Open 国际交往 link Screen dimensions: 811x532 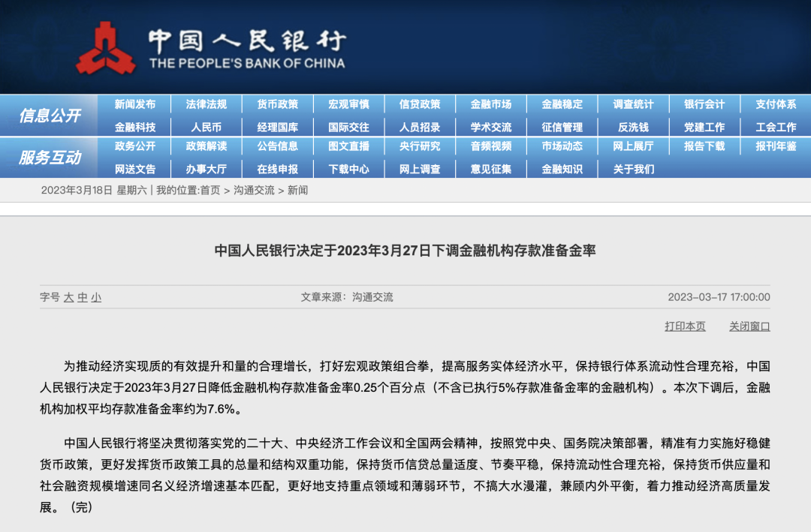(348, 127)
